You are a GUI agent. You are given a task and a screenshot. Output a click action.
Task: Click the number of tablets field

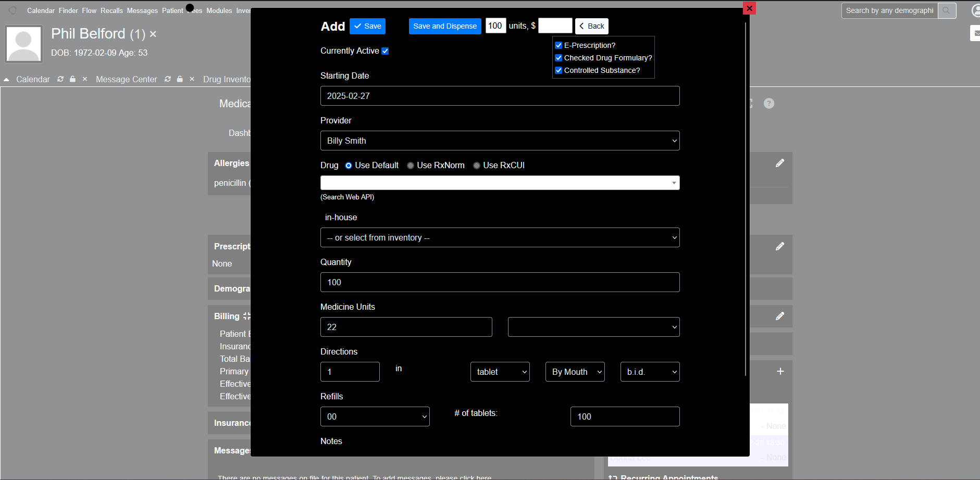tap(625, 416)
